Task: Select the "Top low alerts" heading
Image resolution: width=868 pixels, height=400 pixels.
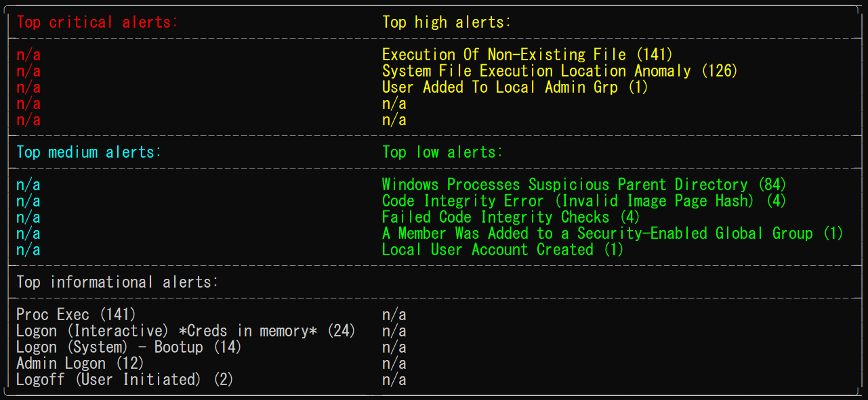Action: (x=442, y=152)
